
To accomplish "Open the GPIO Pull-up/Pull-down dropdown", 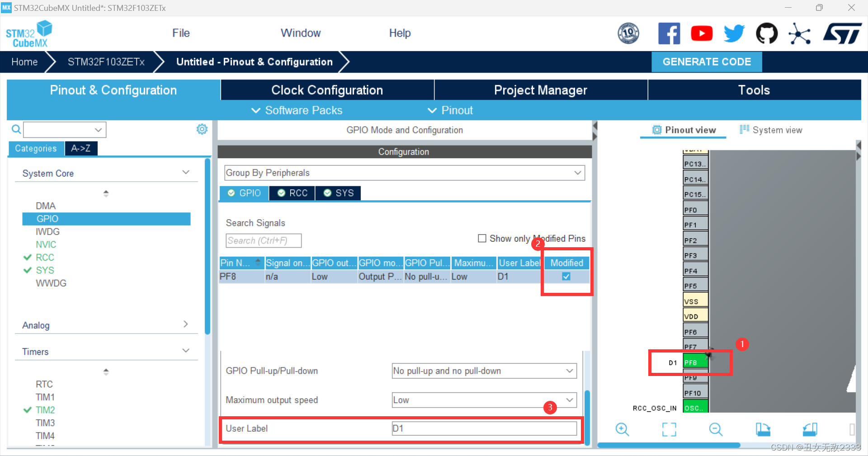I will 484,371.
